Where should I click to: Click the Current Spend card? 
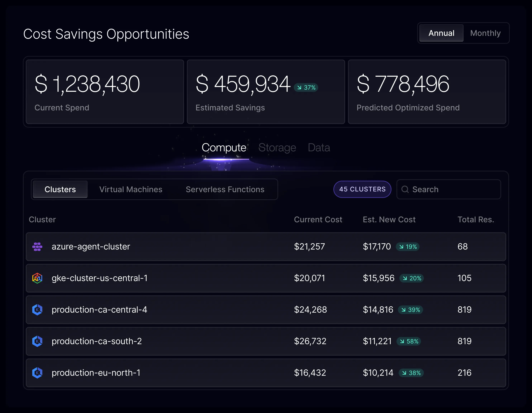point(105,92)
